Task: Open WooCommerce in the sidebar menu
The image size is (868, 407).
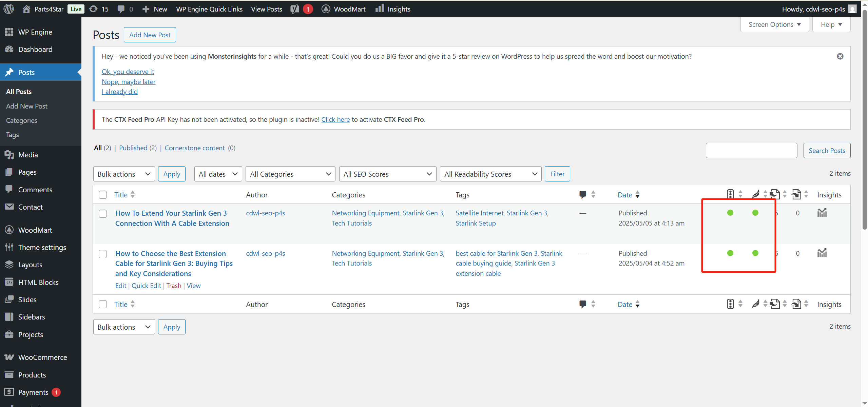Action: (42, 357)
